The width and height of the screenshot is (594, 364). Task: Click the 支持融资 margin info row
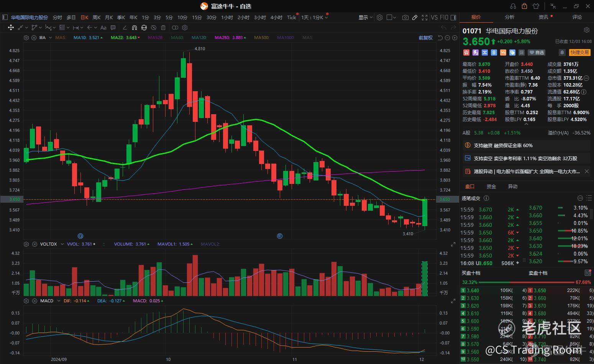click(x=527, y=145)
